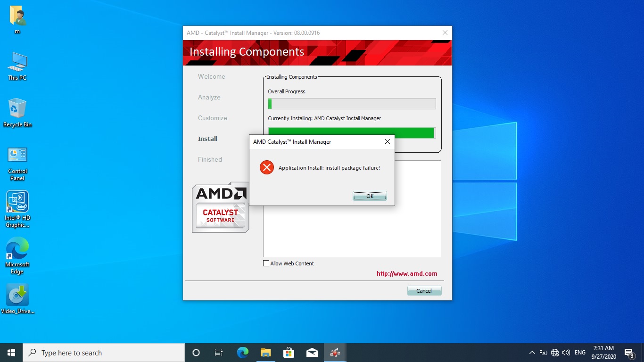The image size is (644, 362).
Task: Select the Microsoft Edge desktop shortcut
Action: tap(17, 256)
